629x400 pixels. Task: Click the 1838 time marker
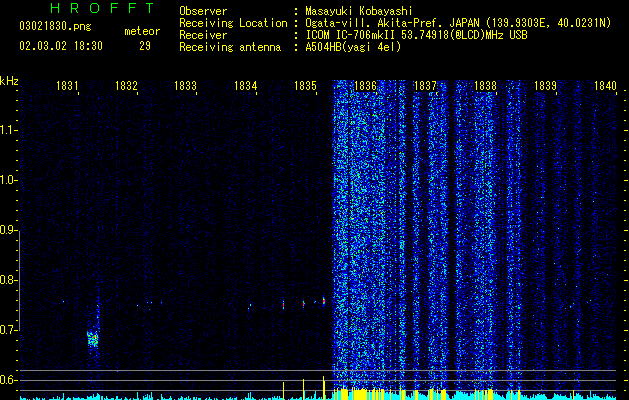tap(485, 86)
